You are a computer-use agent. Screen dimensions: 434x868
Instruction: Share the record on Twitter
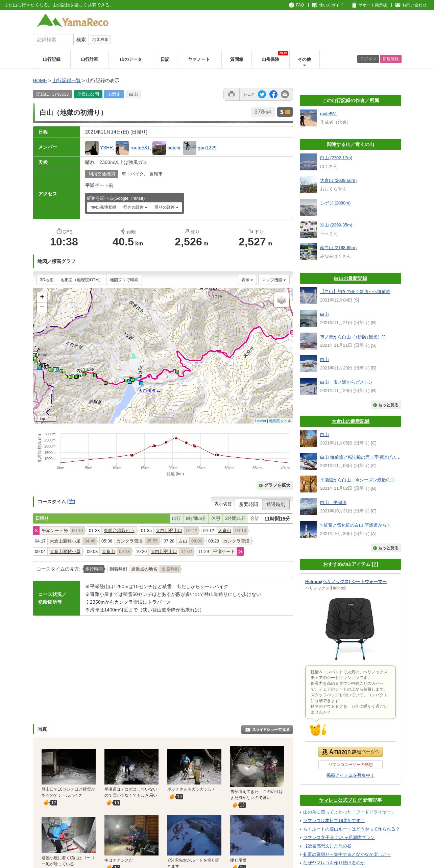(262, 95)
